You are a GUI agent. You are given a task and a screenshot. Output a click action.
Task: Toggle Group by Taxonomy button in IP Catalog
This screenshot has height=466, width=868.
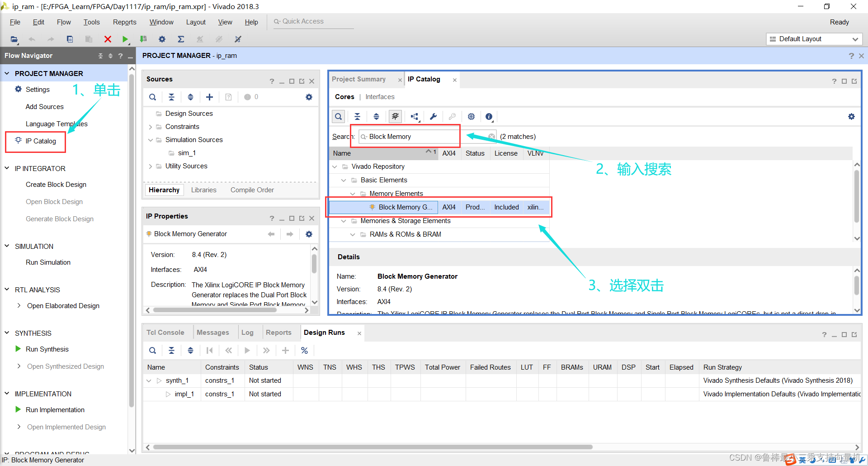(x=395, y=117)
